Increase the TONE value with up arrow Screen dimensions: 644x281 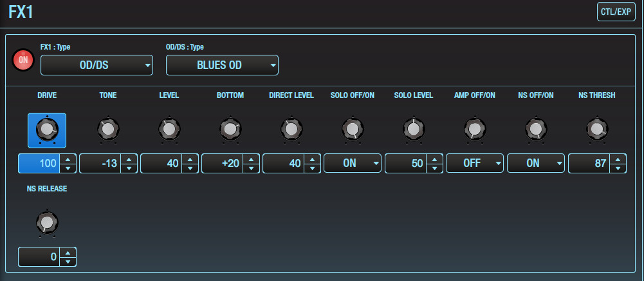[129, 159]
